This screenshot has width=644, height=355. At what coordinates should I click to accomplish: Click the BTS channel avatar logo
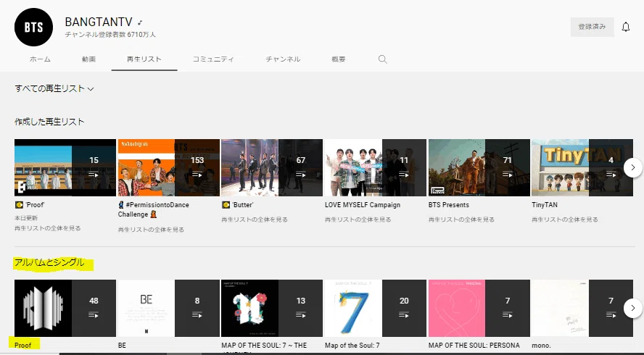click(x=33, y=27)
